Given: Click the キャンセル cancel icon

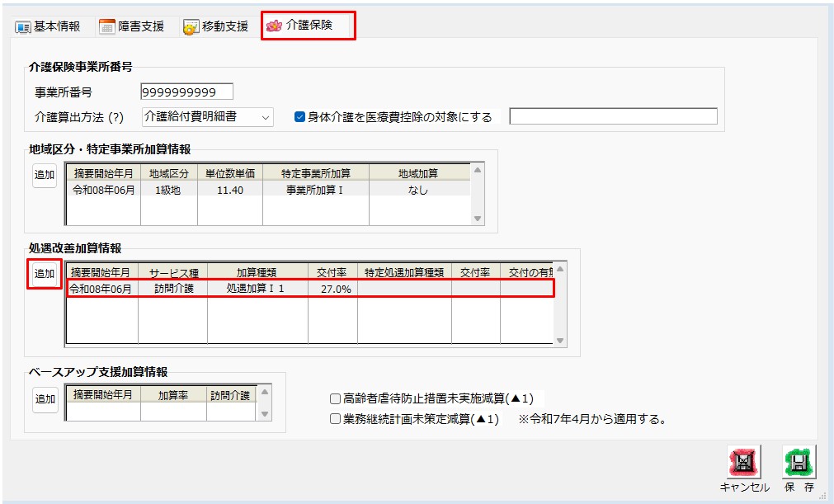Looking at the screenshot, I should pyautogui.click(x=743, y=462).
